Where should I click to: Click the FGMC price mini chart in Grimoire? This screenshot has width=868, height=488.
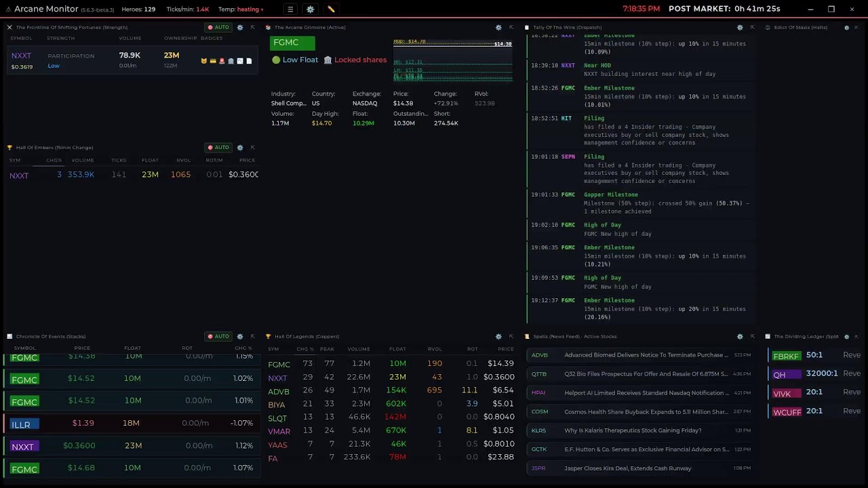(x=452, y=60)
